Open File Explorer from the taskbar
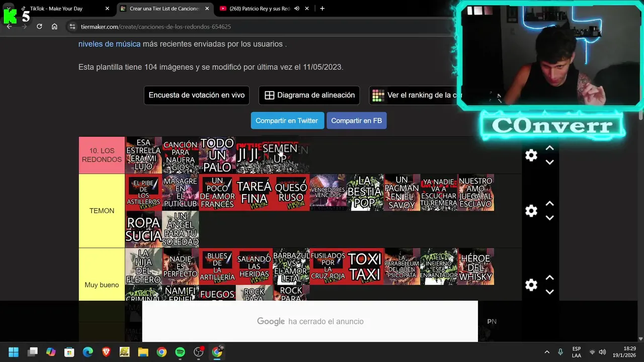 click(x=143, y=352)
